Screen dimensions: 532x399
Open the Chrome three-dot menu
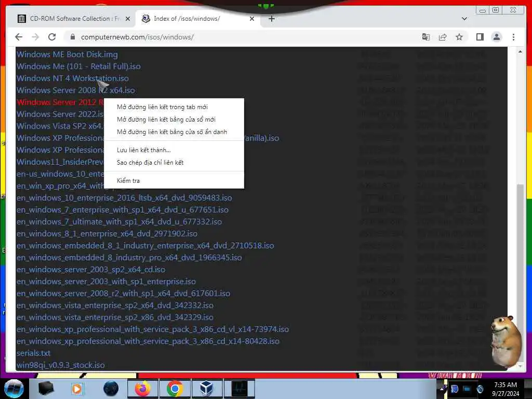[x=513, y=37]
